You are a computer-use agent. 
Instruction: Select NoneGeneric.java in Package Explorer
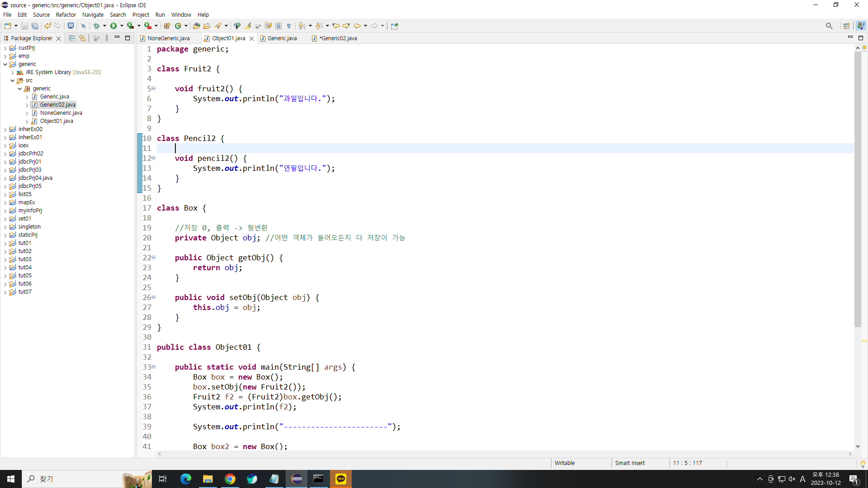61,113
